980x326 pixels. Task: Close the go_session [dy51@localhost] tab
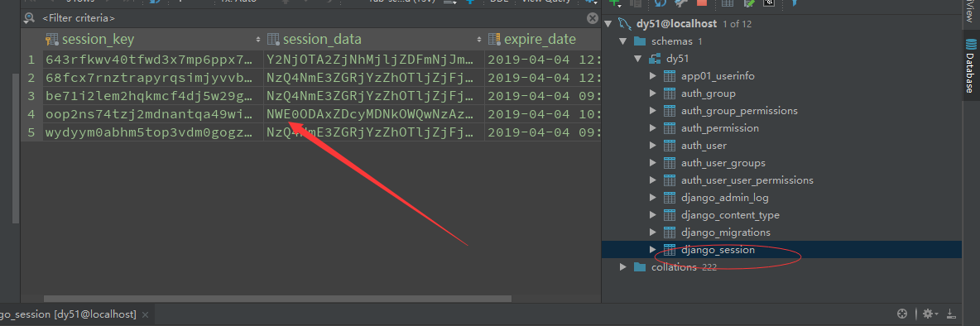click(x=145, y=314)
